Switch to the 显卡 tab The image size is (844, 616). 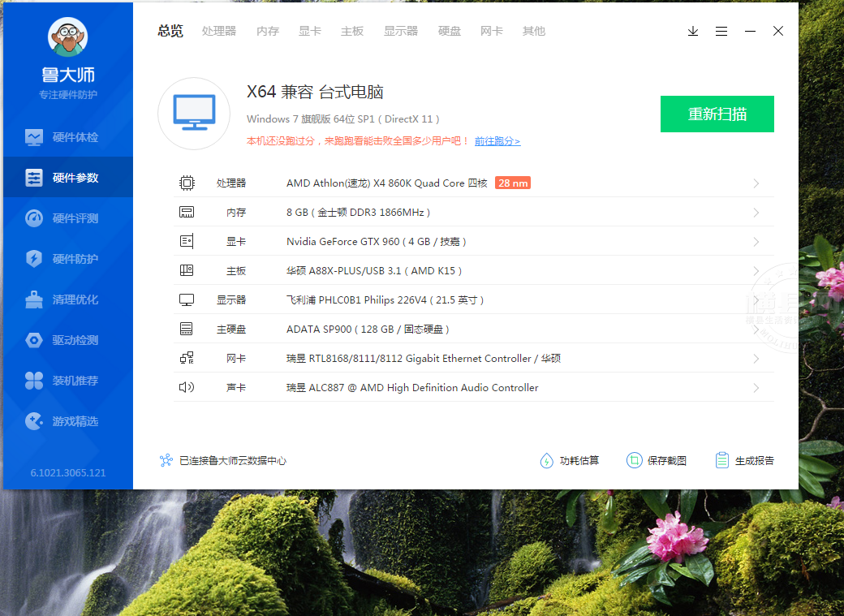310,31
